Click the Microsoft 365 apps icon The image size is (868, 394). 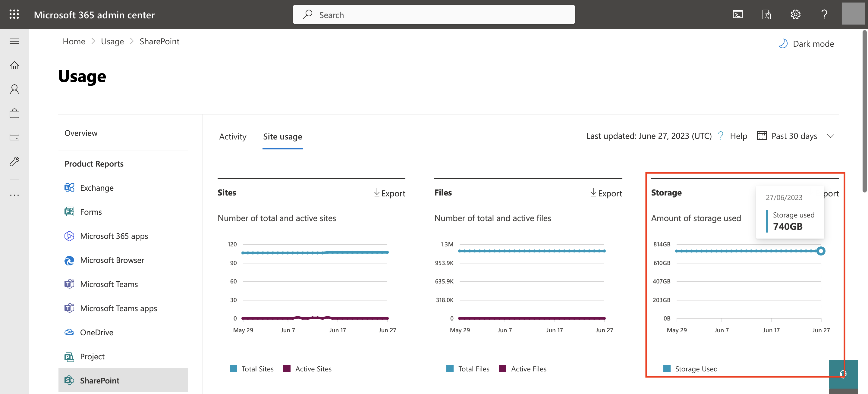coord(69,236)
